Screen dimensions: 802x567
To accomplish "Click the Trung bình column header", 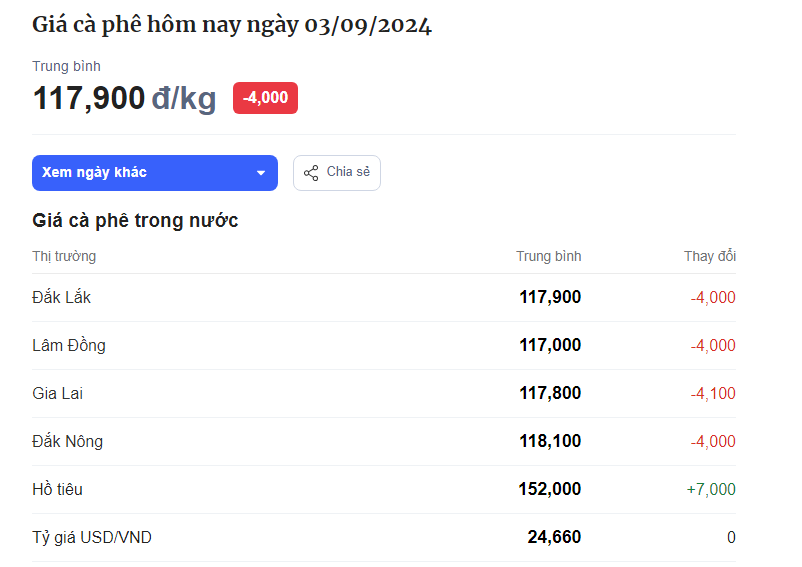I will [548, 256].
